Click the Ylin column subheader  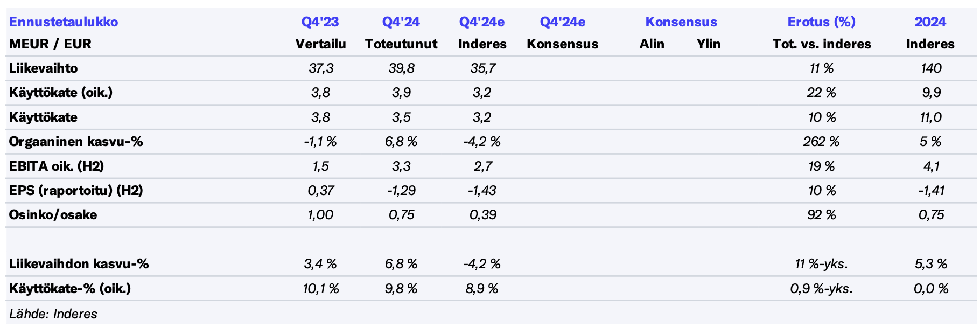pos(708,44)
